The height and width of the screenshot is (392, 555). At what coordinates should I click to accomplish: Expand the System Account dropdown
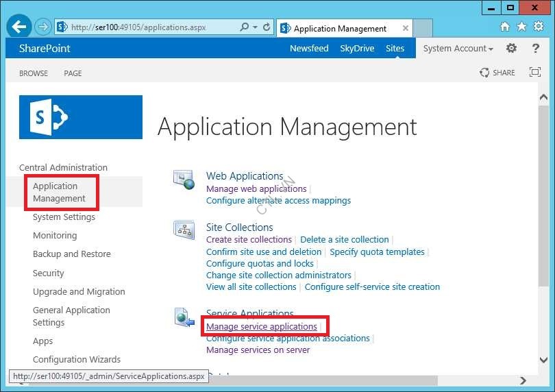(458, 49)
